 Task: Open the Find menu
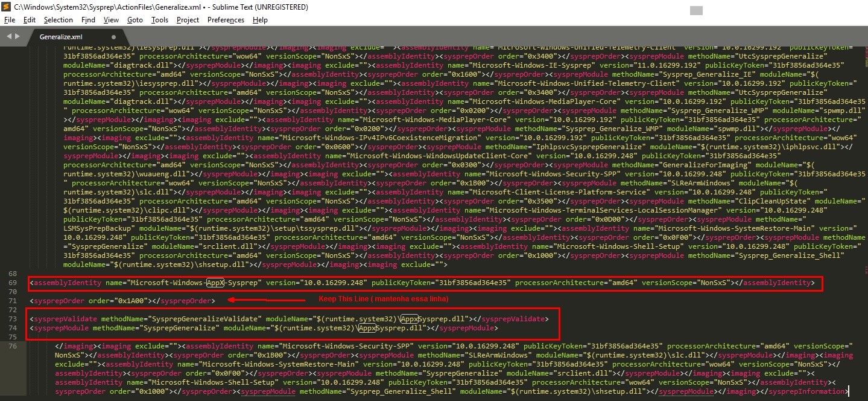88,20
